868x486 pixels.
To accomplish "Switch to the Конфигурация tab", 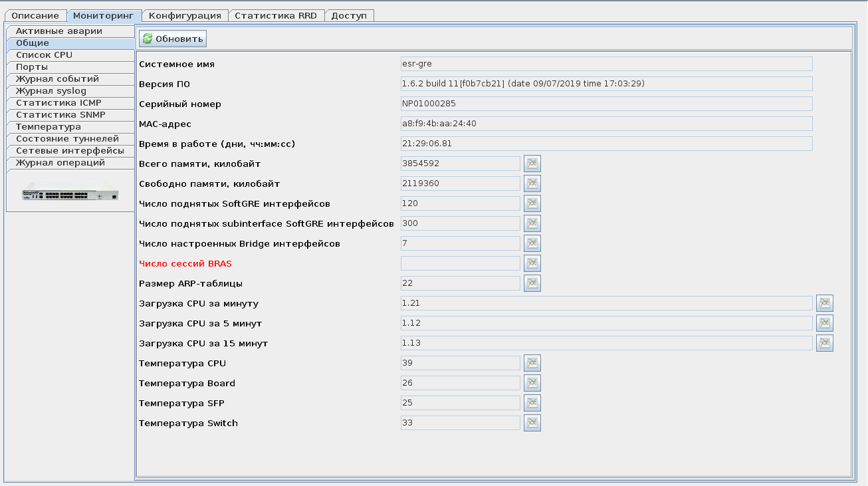I will (185, 15).
